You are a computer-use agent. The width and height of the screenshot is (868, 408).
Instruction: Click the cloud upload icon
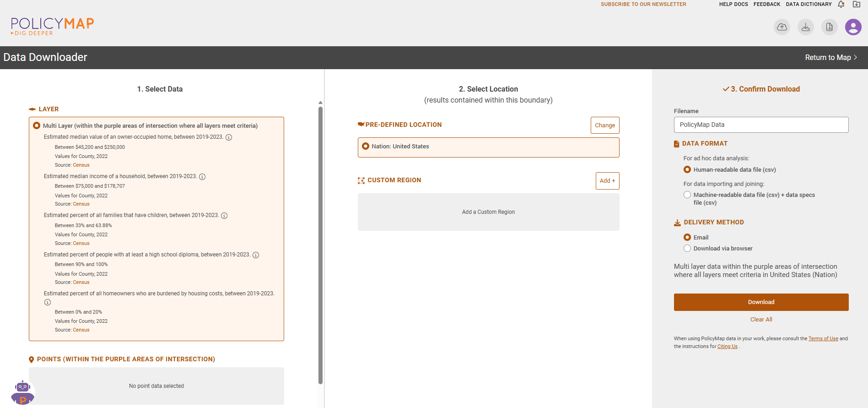tap(782, 27)
